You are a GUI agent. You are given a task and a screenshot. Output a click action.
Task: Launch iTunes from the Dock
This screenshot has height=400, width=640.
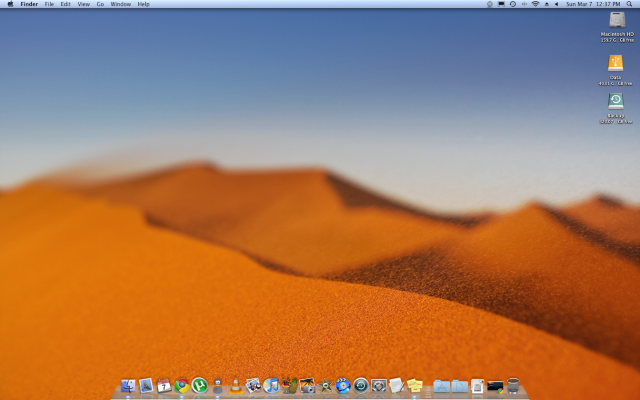point(271,386)
